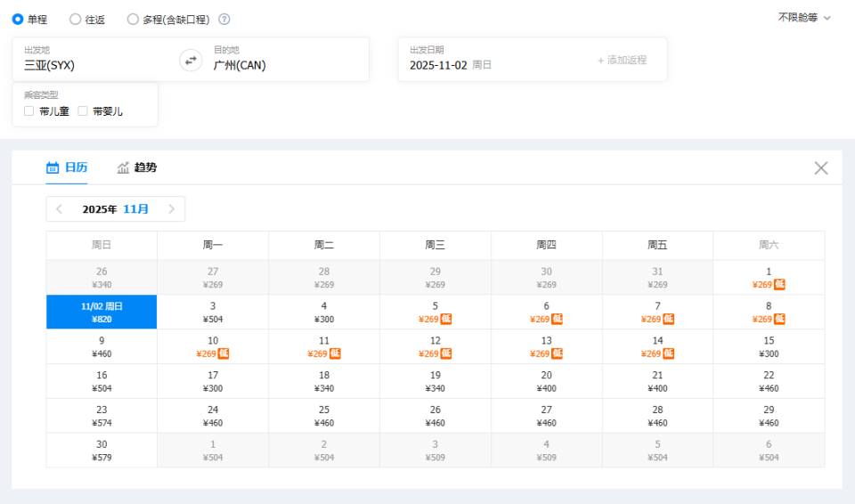Pick November 8 low fare date
Viewport: 855px width, 504px height.
[x=769, y=312]
